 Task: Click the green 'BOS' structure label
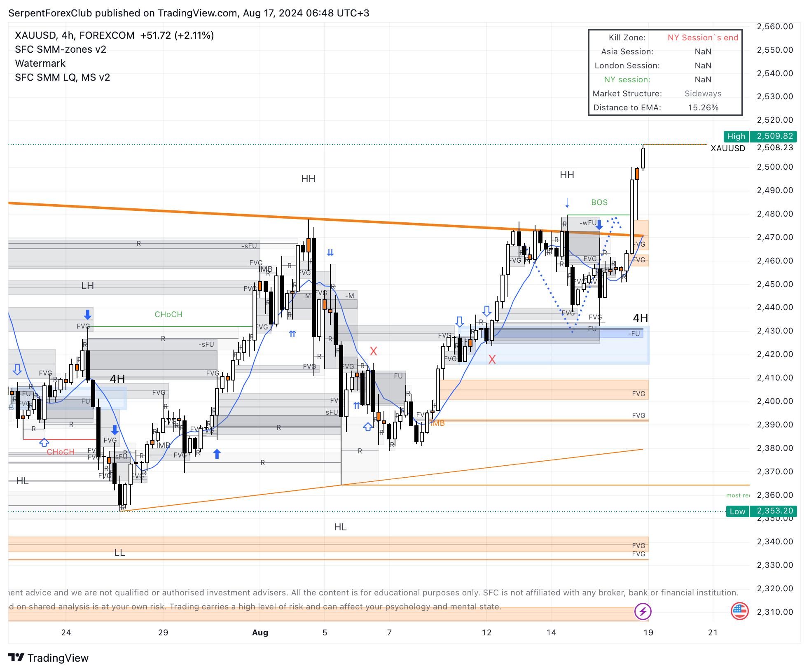click(599, 202)
